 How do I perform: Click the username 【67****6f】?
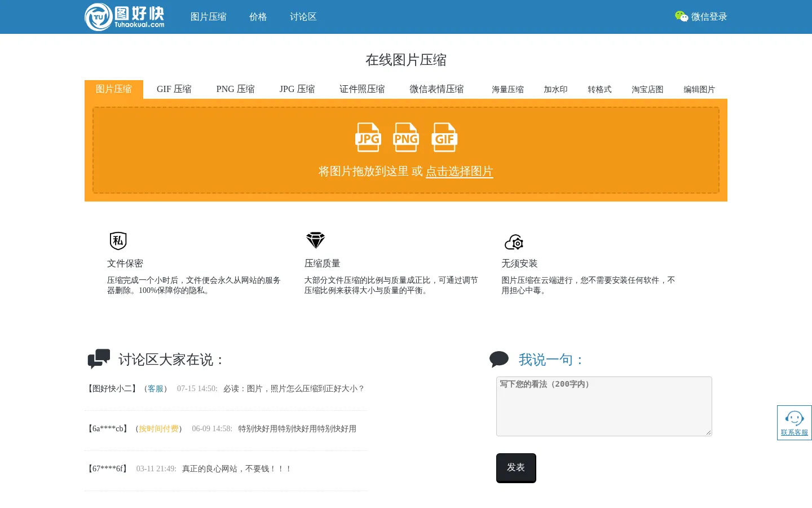[x=107, y=469]
